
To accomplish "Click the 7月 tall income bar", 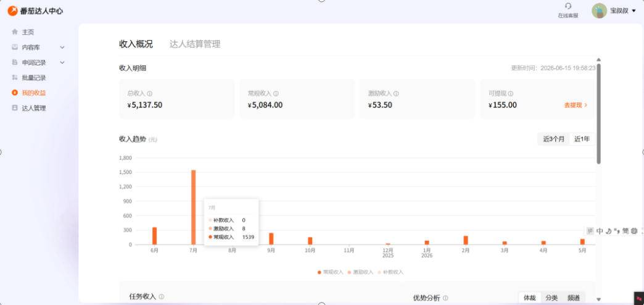I will tap(194, 207).
